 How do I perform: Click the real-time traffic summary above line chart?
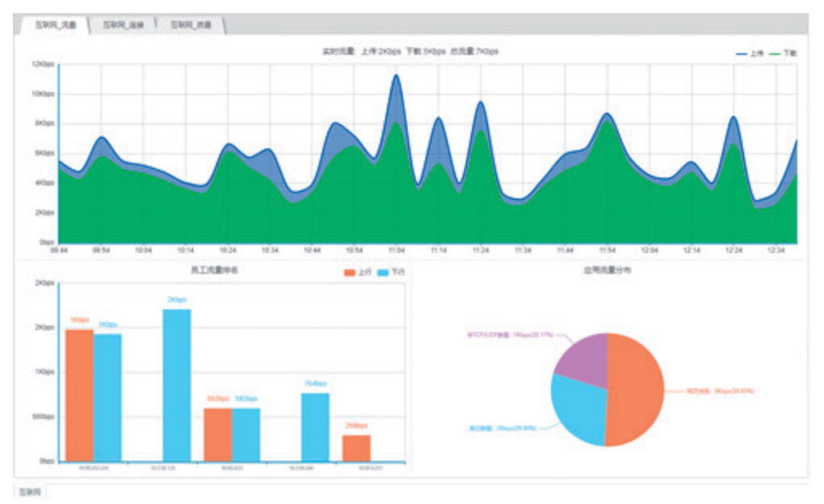(x=410, y=51)
